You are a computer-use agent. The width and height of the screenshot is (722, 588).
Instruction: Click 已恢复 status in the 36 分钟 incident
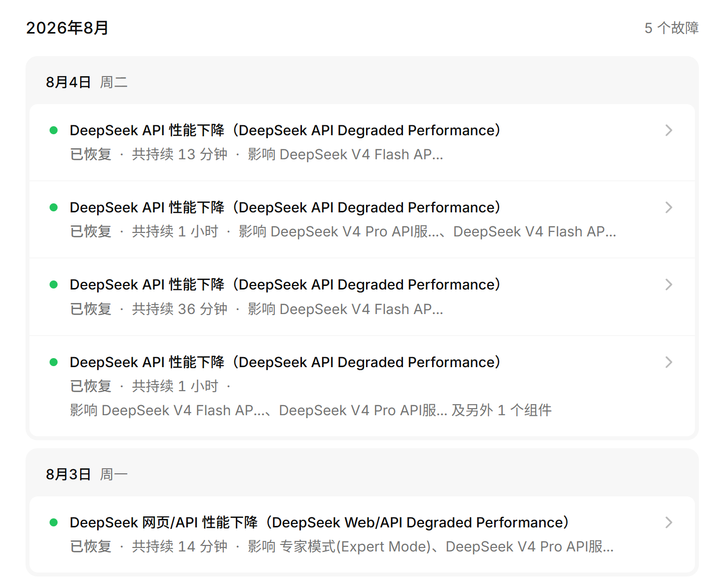tap(91, 309)
